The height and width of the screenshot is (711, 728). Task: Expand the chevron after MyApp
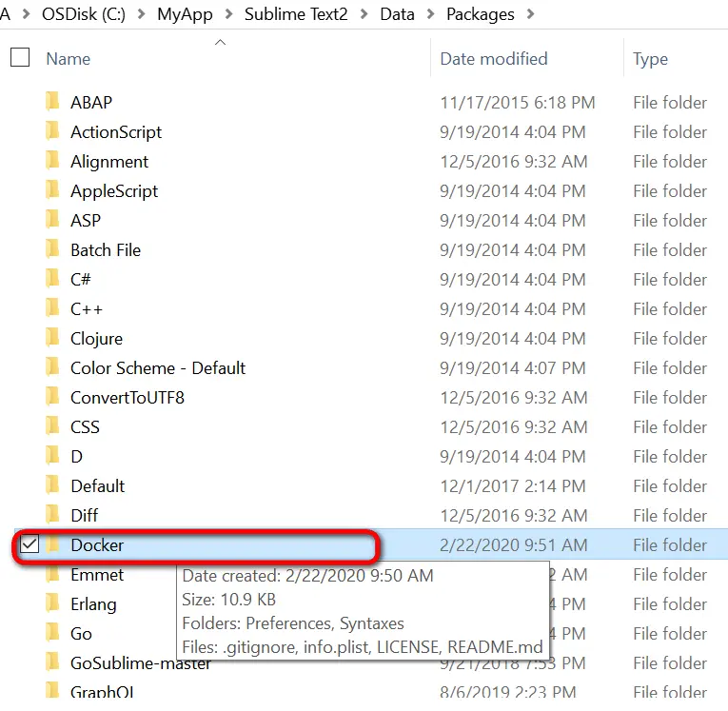point(228,14)
